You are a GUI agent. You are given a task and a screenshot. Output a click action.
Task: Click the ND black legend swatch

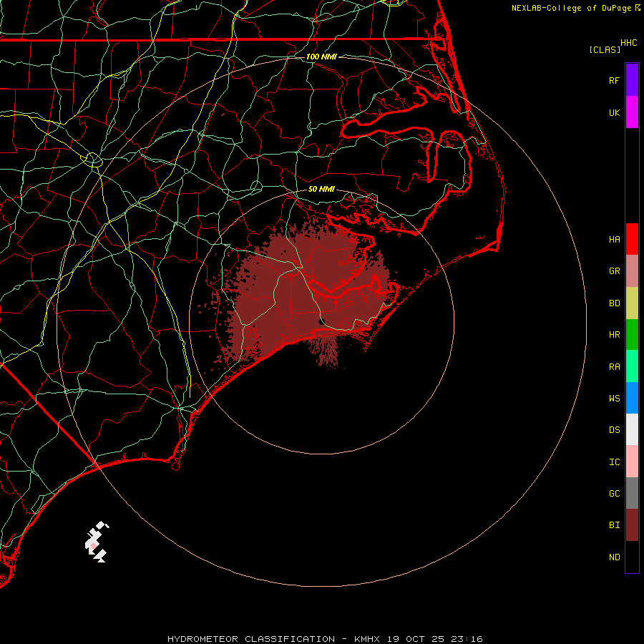632,557
